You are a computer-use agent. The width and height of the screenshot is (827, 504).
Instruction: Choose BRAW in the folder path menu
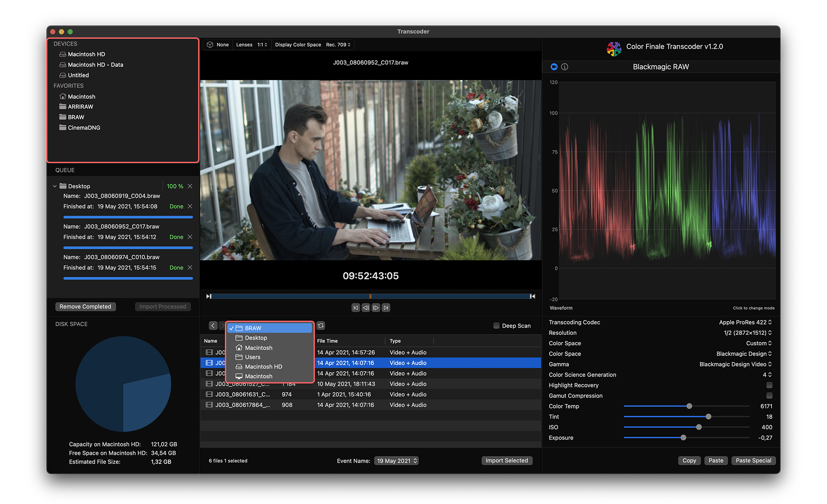(270, 328)
